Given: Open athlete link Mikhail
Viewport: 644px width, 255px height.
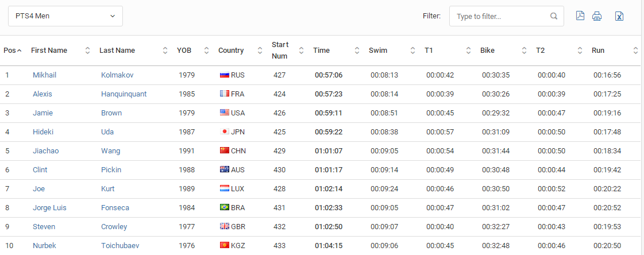Looking at the screenshot, I should coord(44,75).
